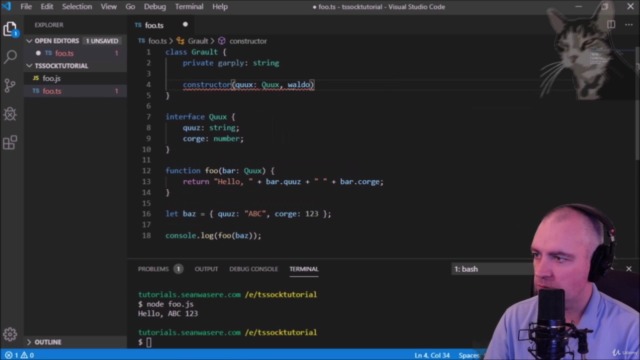Open the Selection menu
640x360 pixels.
pos(77,7)
